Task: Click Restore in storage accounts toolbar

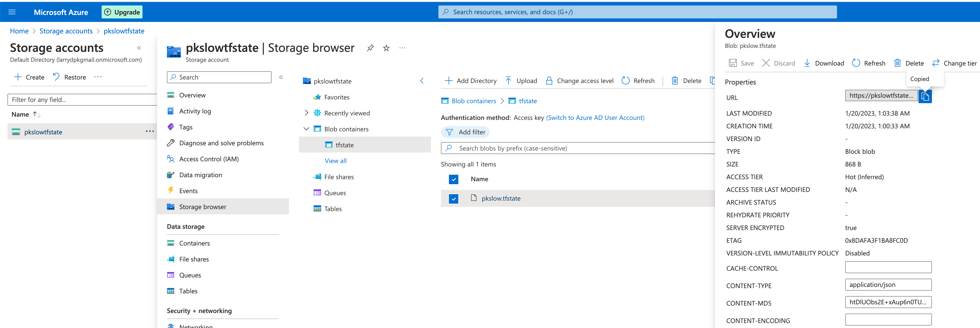Action: pyautogui.click(x=70, y=77)
